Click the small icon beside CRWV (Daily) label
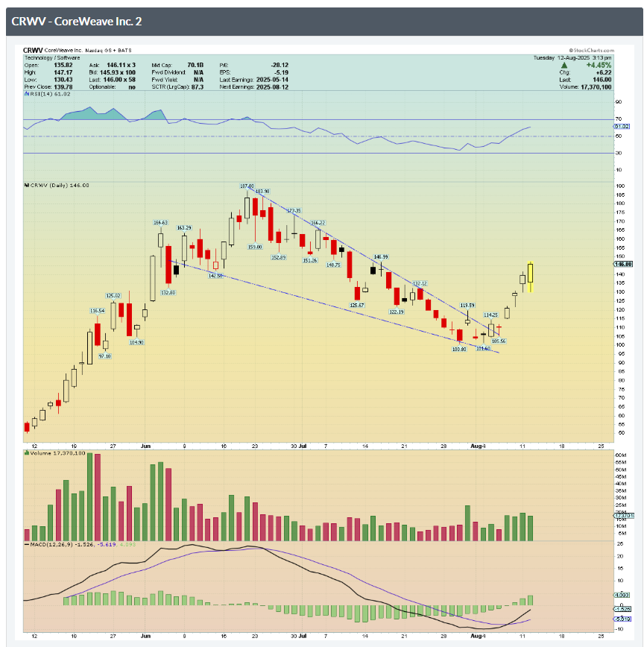The width and height of the screenshot is (644, 647). pyautogui.click(x=27, y=186)
